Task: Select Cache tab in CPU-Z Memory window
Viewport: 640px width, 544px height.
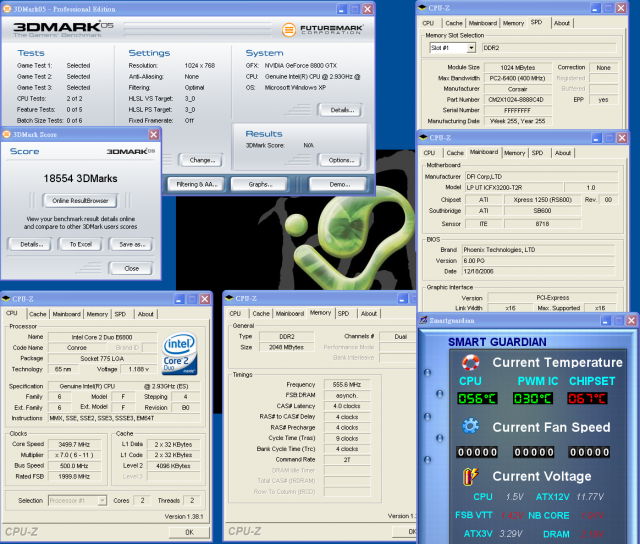Action: tap(261, 313)
